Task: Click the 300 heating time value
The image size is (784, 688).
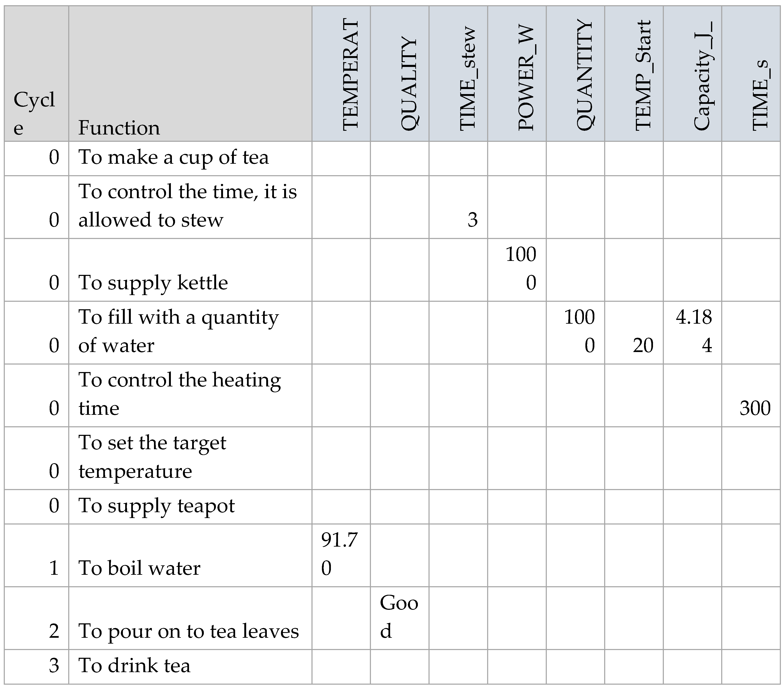Action: (754, 408)
